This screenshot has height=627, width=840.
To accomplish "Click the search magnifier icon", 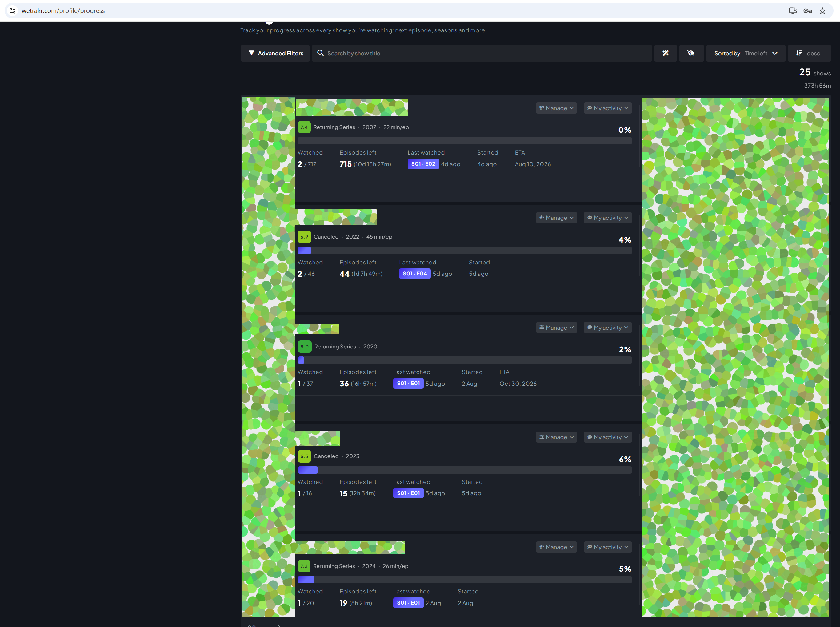I will [x=320, y=53].
